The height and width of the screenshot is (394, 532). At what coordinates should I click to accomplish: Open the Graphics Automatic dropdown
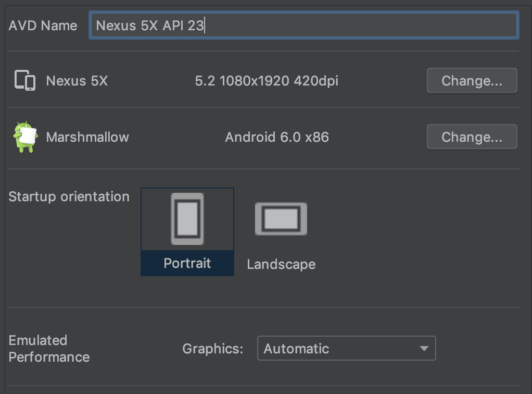[346, 349]
